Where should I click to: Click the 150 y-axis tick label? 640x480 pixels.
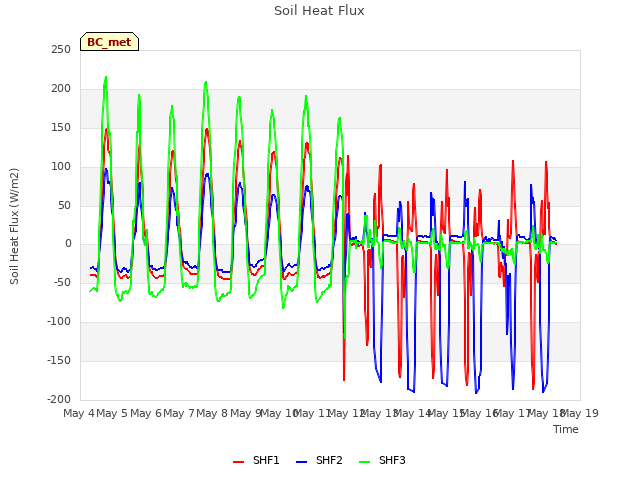click(61, 127)
